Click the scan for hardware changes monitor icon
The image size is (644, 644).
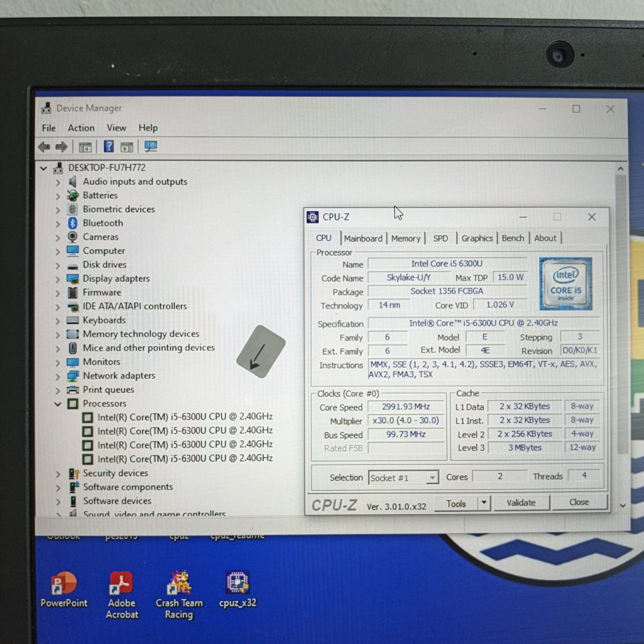tap(150, 147)
